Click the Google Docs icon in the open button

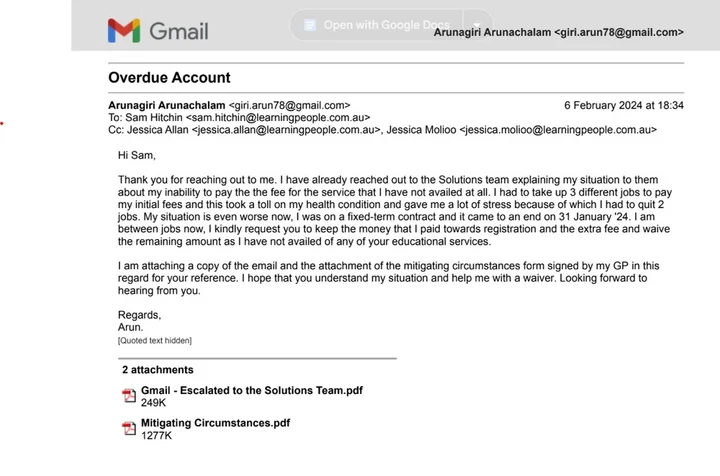(310, 25)
